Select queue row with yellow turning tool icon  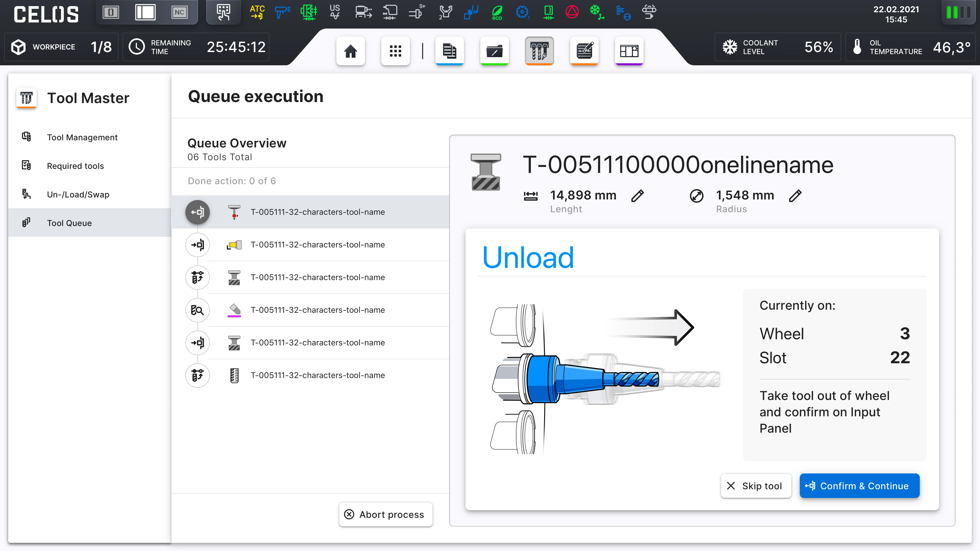[310, 245]
